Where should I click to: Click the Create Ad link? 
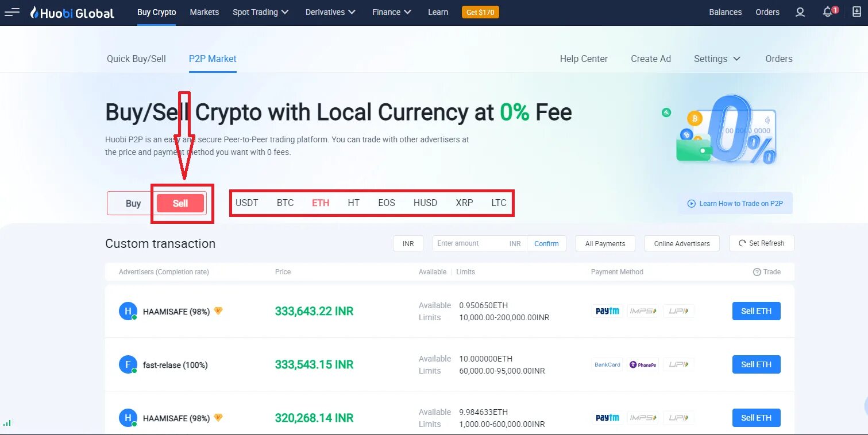651,59
